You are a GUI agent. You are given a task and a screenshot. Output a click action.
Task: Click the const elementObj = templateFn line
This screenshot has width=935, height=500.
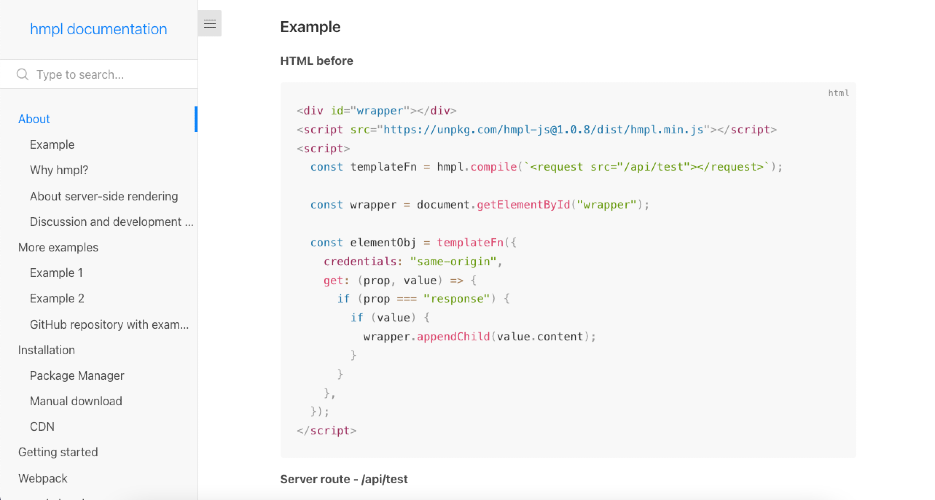(x=413, y=243)
